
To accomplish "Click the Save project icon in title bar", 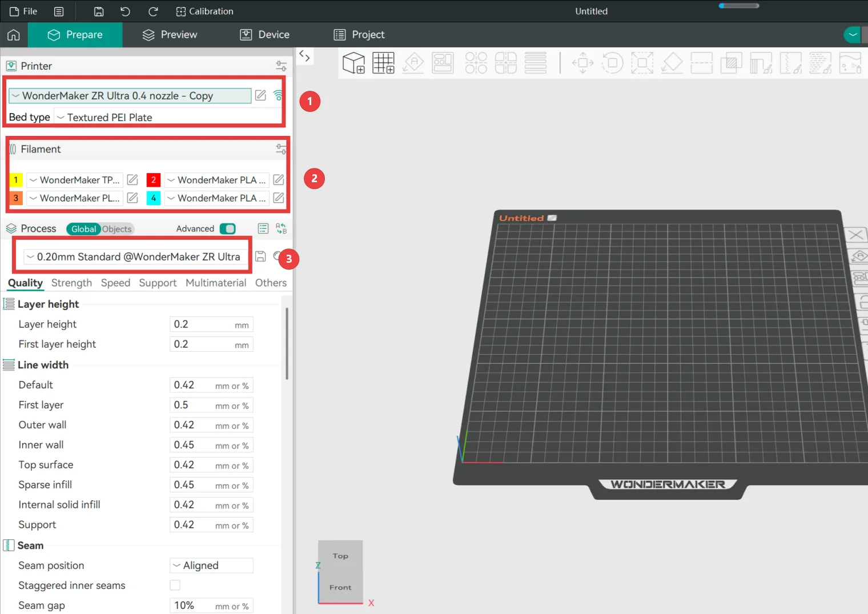I will click(x=99, y=11).
